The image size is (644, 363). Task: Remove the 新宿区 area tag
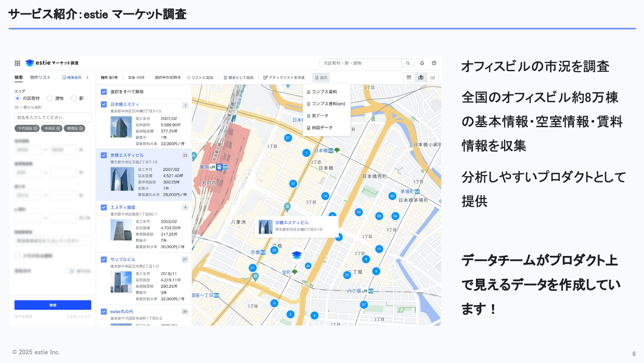point(81,129)
